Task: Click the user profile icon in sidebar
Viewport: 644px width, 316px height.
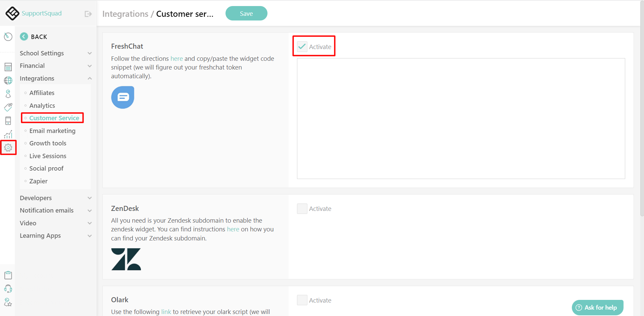Action: 8,94
